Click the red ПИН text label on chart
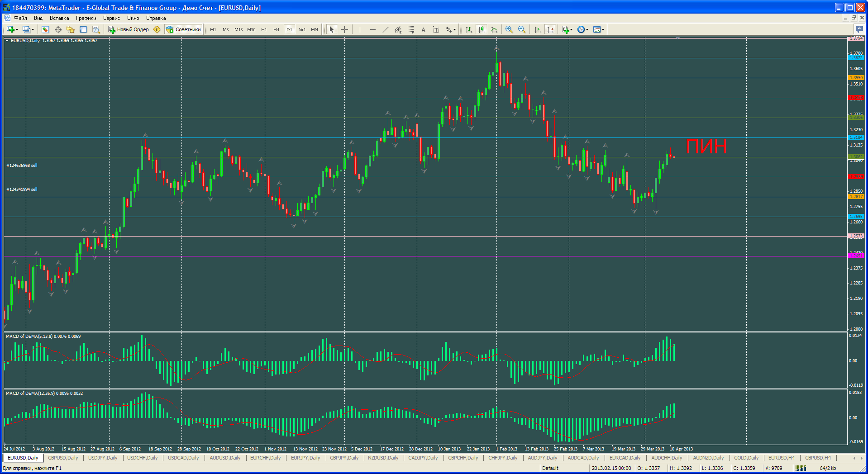868x474 pixels. point(706,147)
